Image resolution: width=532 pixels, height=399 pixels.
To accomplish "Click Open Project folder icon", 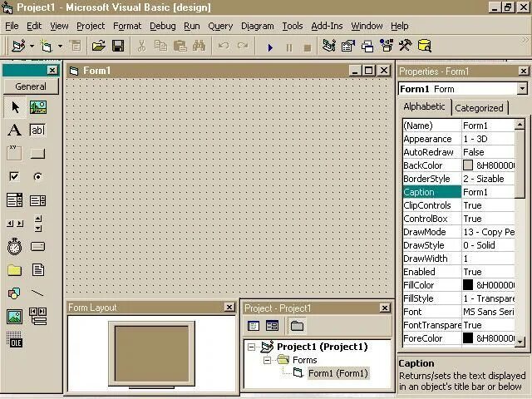I will 98,46.
